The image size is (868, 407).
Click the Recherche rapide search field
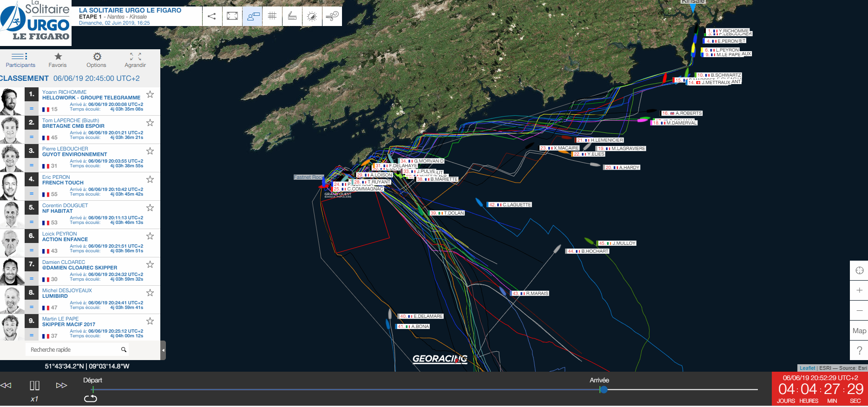72,349
